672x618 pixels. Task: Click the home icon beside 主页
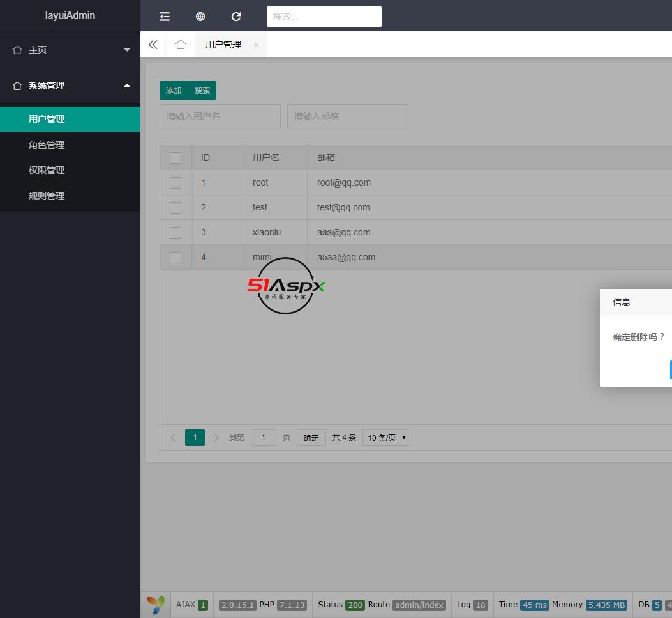point(17,50)
